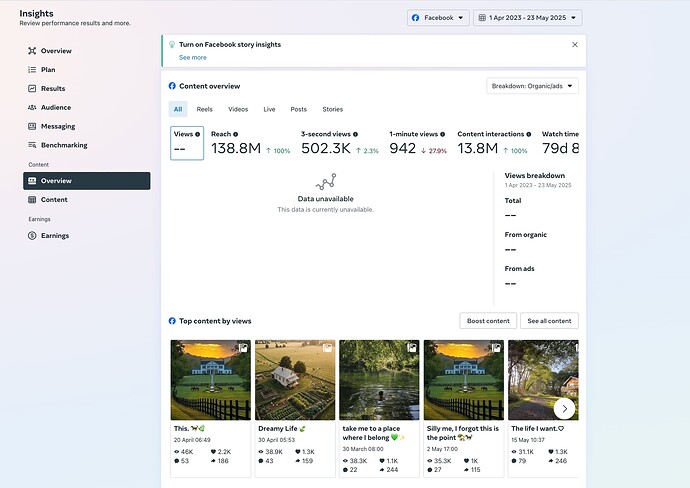Select the 1-minute views 942 metric
690x488 pixels.
click(x=418, y=143)
